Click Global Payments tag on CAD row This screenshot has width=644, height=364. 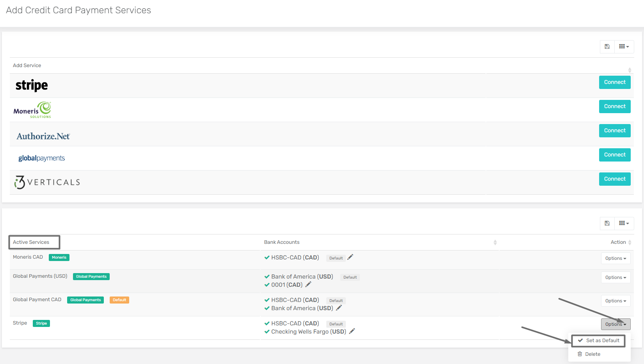click(85, 300)
